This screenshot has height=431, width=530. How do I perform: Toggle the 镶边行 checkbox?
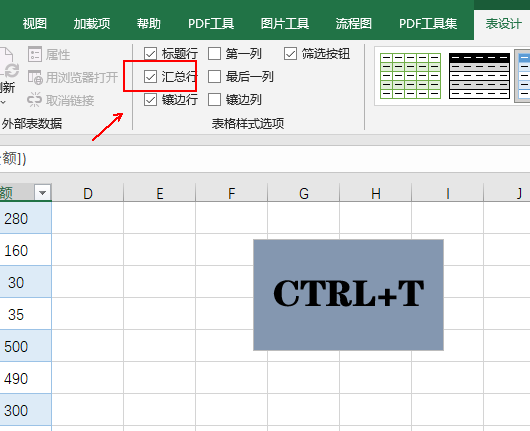point(150,100)
